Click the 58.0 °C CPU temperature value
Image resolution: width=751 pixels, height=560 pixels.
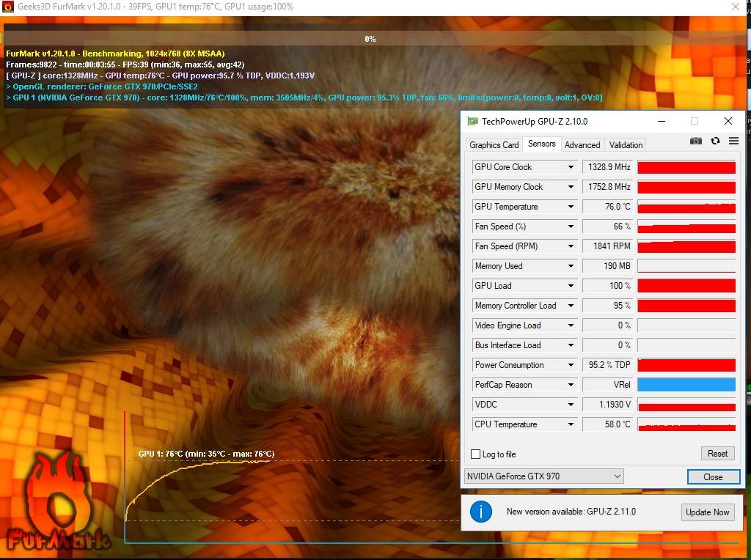pyautogui.click(x=608, y=424)
